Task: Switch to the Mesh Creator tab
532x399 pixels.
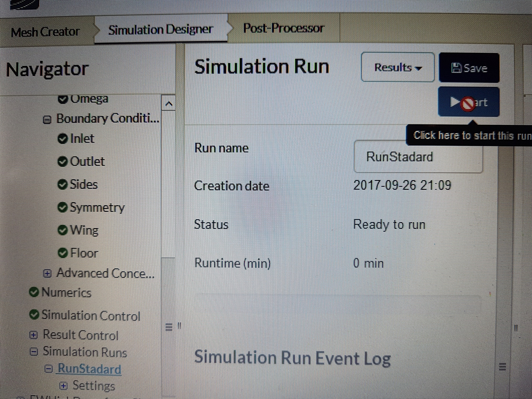Action: click(x=45, y=32)
